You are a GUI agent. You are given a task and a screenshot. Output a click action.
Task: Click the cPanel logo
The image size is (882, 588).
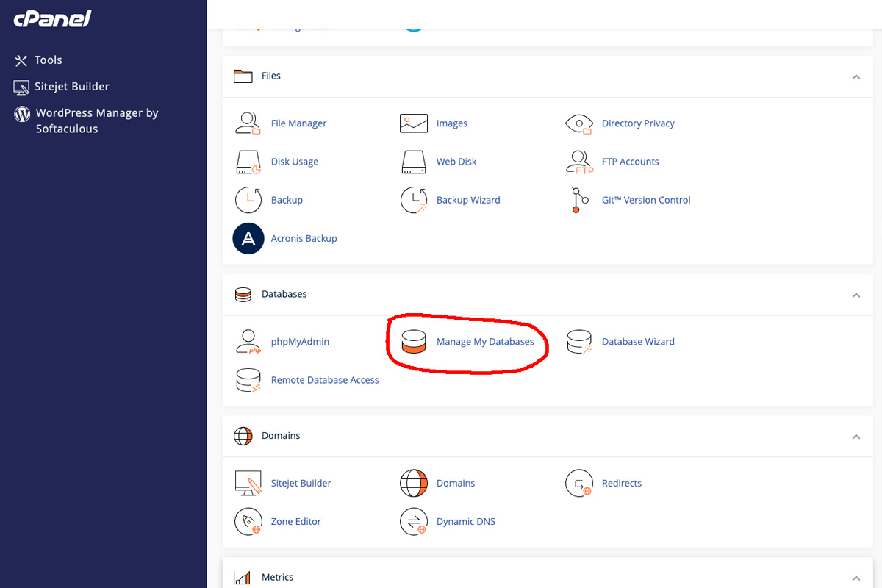point(52,19)
